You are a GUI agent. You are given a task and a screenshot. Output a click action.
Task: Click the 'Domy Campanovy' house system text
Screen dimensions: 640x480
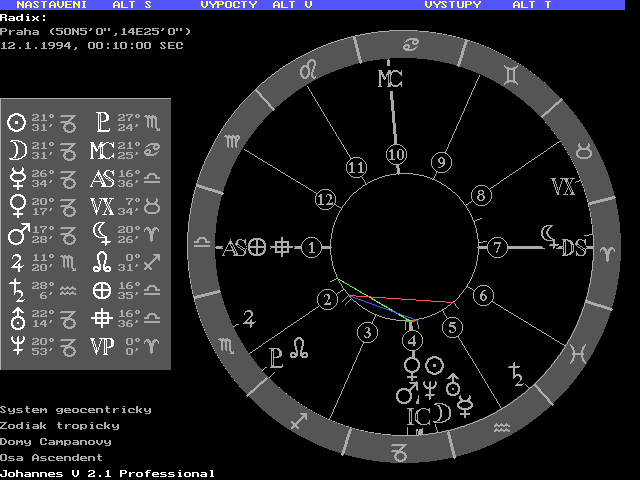[x=55, y=441]
